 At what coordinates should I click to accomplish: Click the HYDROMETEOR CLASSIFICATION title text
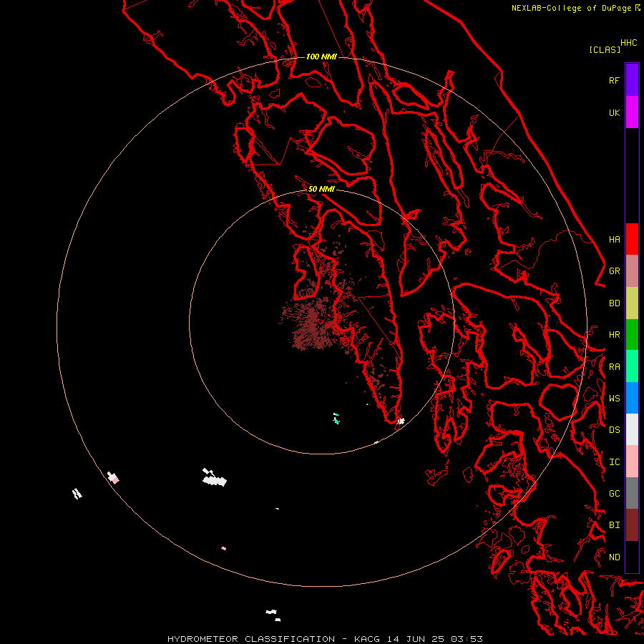click(x=251, y=639)
